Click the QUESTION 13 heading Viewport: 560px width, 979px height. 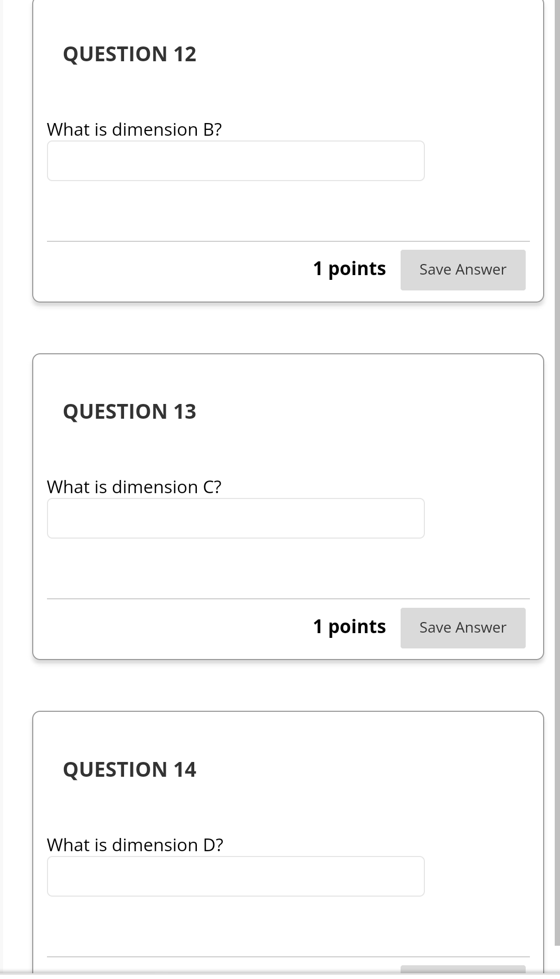click(x=129, y=411)
